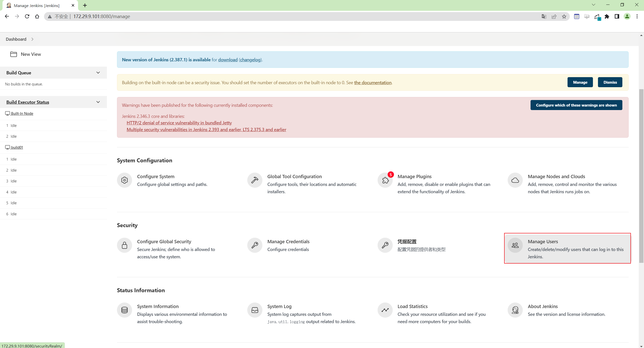Click the share page icon
644x348 pixels.
tap(554, 16)
